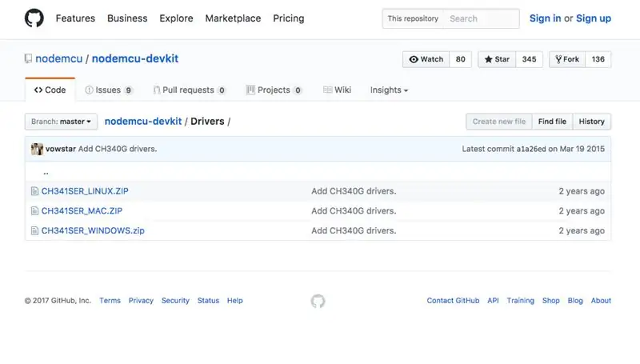Open Status footer link
This screenshot has height=364, width=640.
tap(208, 301)
